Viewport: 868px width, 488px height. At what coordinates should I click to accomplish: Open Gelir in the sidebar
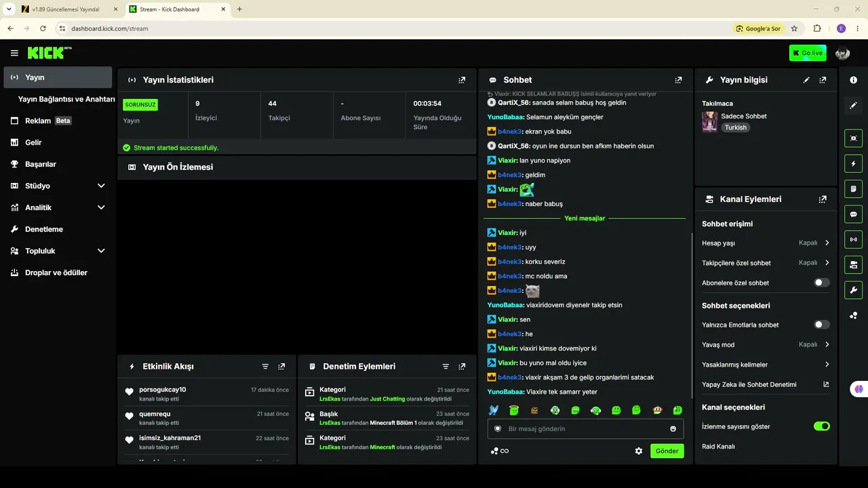[58, 142]
